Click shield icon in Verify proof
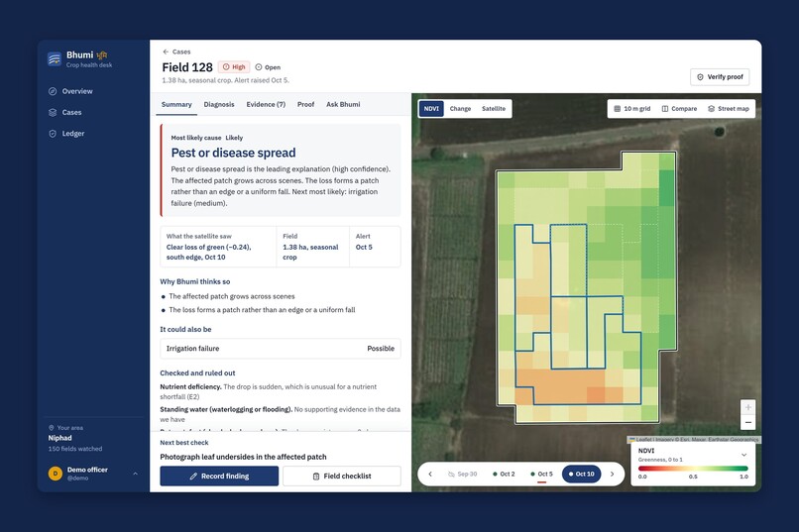 700,77
